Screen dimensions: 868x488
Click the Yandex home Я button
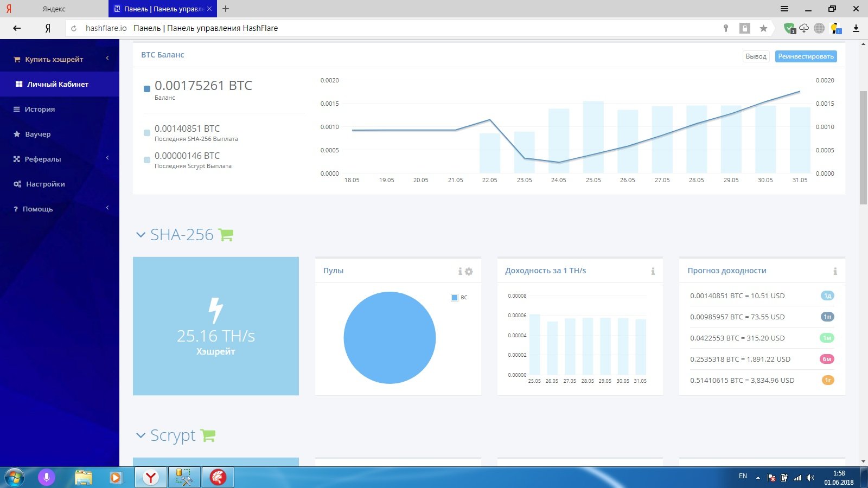click(48, 28)
